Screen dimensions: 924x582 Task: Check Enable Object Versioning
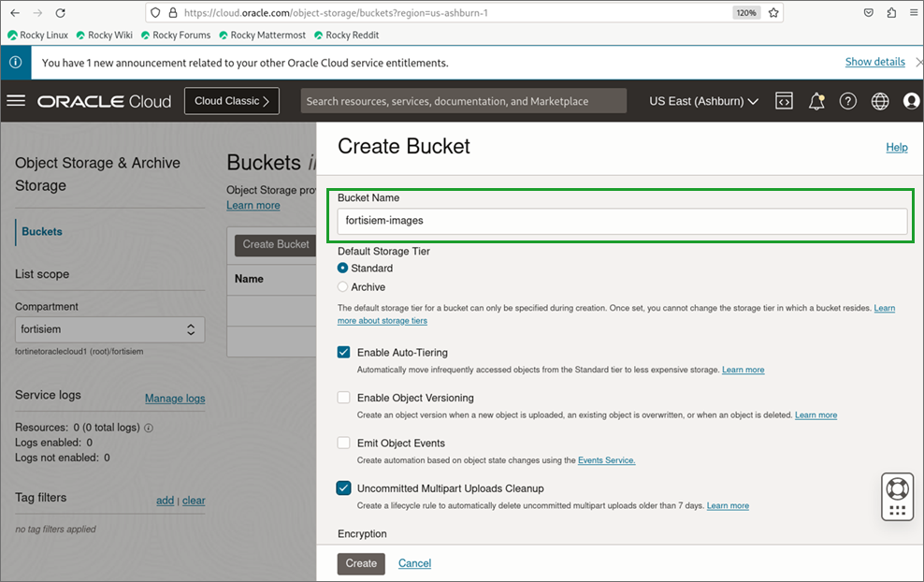pos(344,398)
